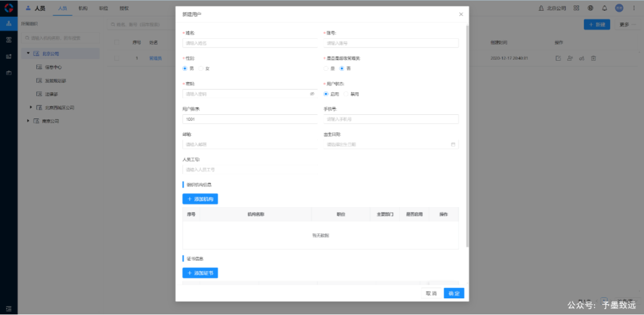This screenshot has height=315, width=644.
Task: Click the apps grid icon in header
Action: [576, 8]
